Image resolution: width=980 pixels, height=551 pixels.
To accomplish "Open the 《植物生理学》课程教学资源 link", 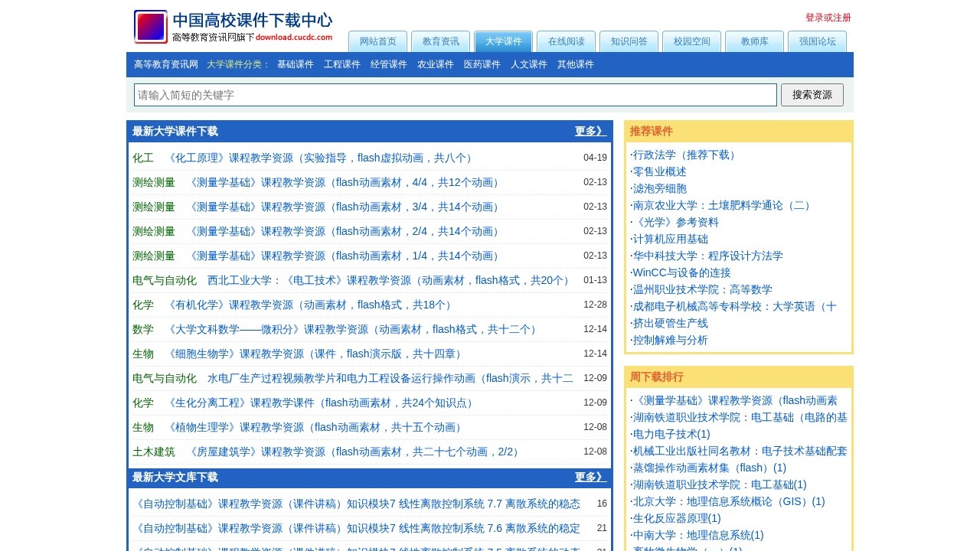I will point(315,427).
